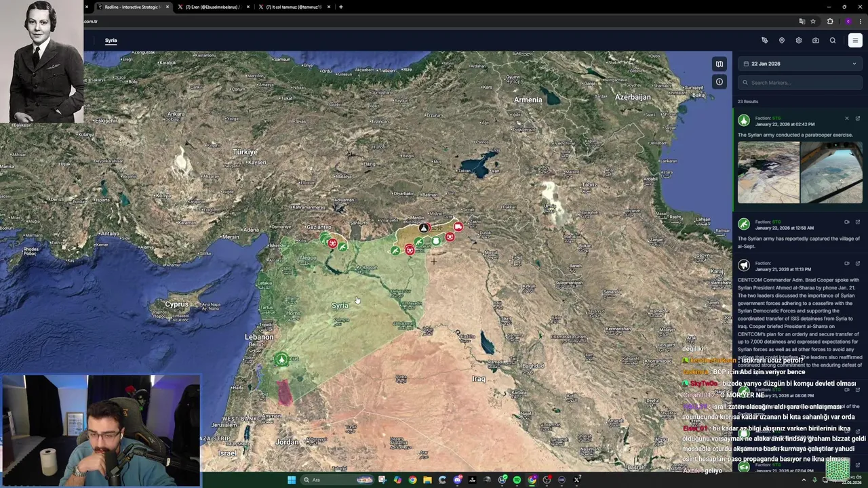
Task: Bookmark this page with star icon
Action: (x=813, y=21)
